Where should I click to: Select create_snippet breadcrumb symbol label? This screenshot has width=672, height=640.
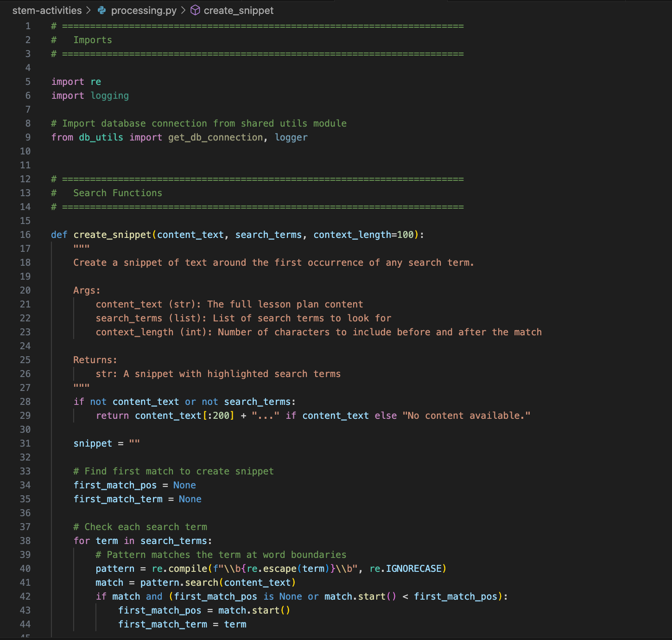(239, 10)
